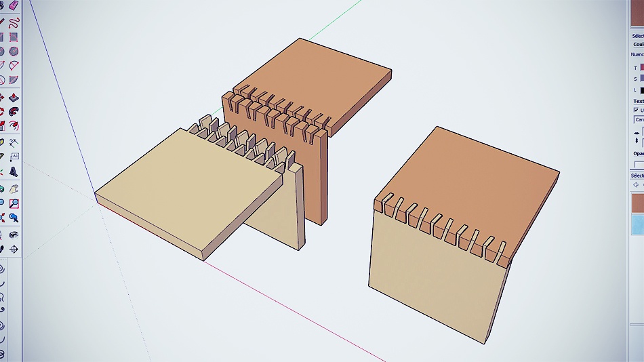Activate the Pie arc tool

(x=14, y=66)
